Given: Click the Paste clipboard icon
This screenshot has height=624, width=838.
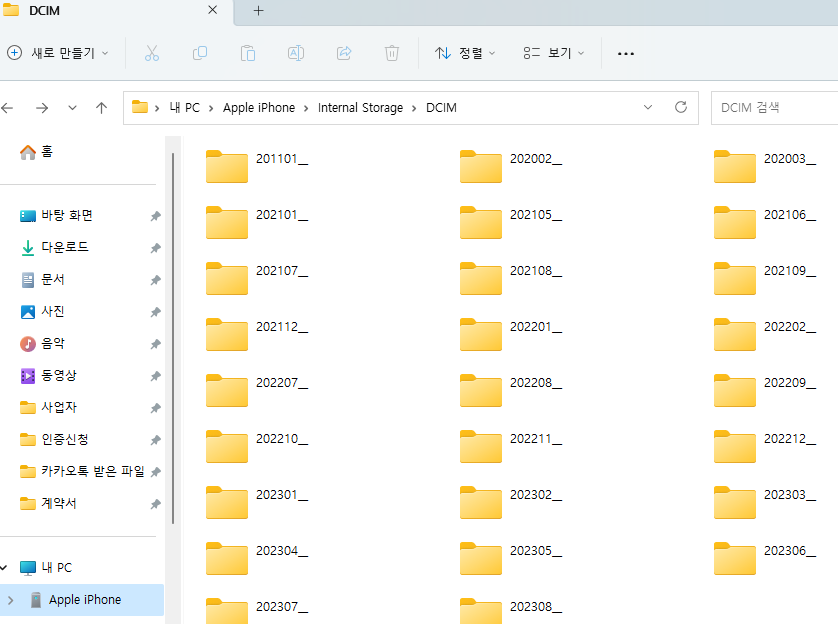Looking at the screenshot, I should 248,53.
